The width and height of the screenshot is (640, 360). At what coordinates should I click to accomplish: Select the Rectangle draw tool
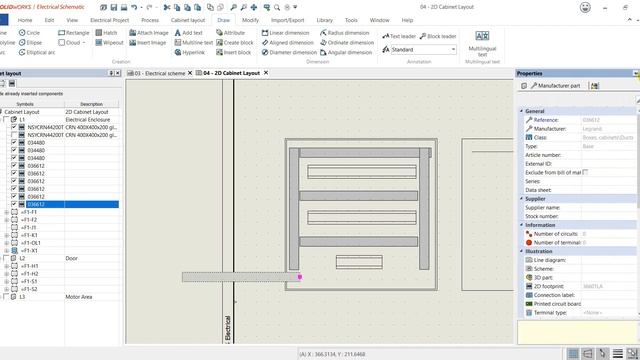point(73,33)
